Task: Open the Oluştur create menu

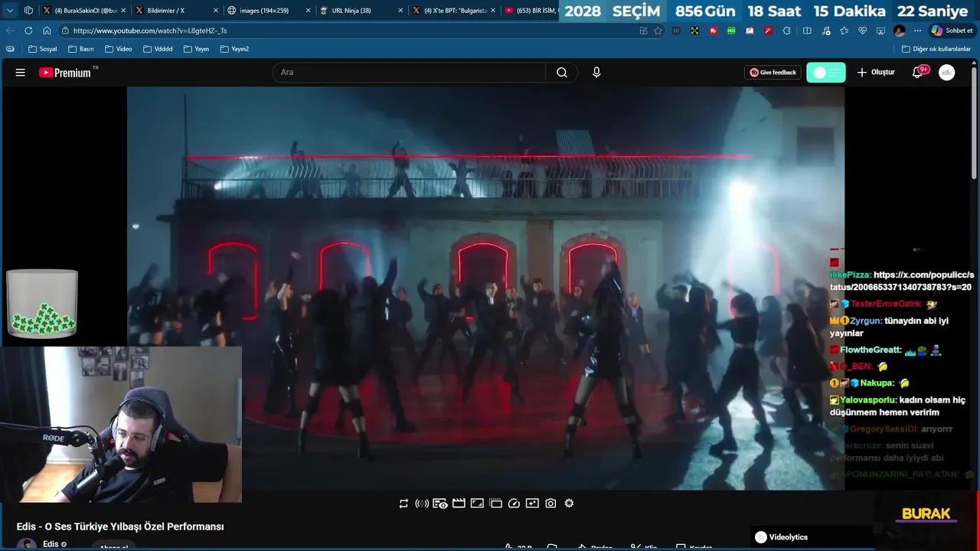Action: click(876, 73)
